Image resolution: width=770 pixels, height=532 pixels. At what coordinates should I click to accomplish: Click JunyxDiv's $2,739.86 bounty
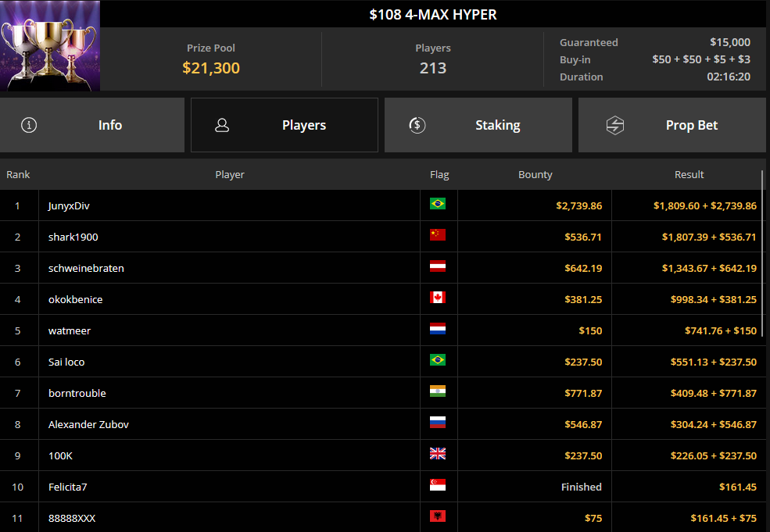pos(579,206)
